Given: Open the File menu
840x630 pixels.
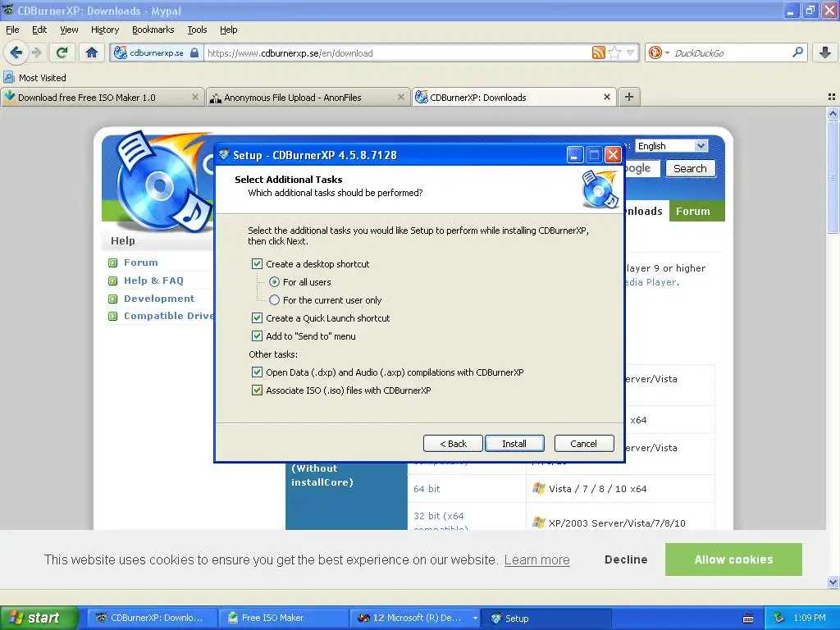Looking at the screenshot, I should (x=12, y=30).
